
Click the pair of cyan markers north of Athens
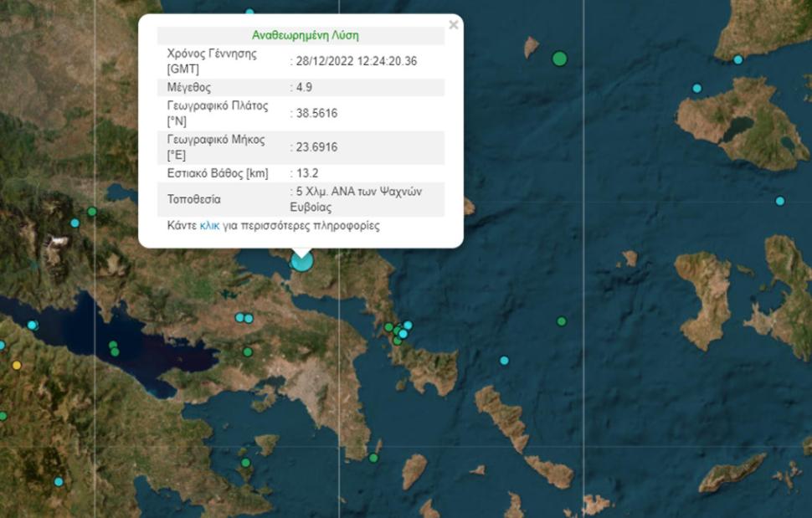[x=244, y=318]
